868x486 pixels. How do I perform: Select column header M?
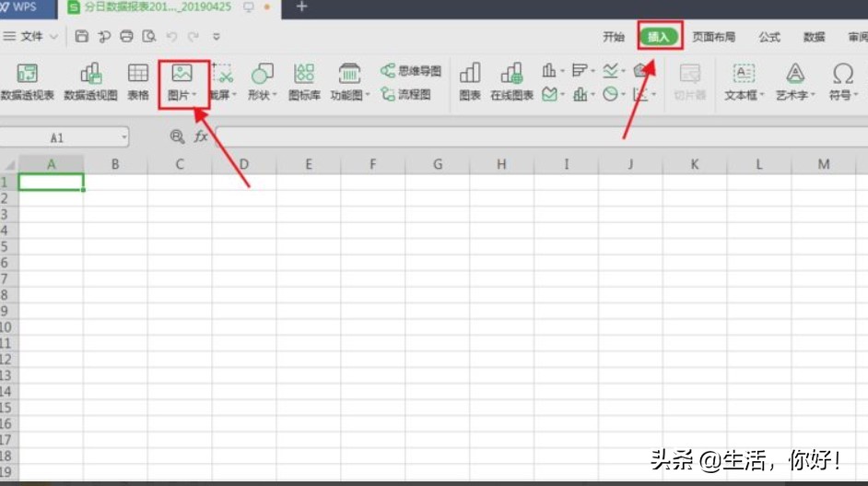(824, 164)
